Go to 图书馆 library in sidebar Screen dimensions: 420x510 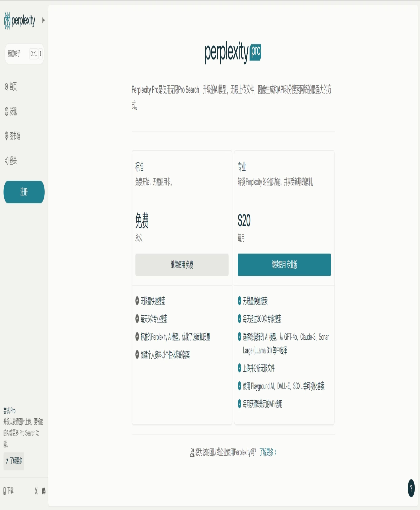[12, 136]
